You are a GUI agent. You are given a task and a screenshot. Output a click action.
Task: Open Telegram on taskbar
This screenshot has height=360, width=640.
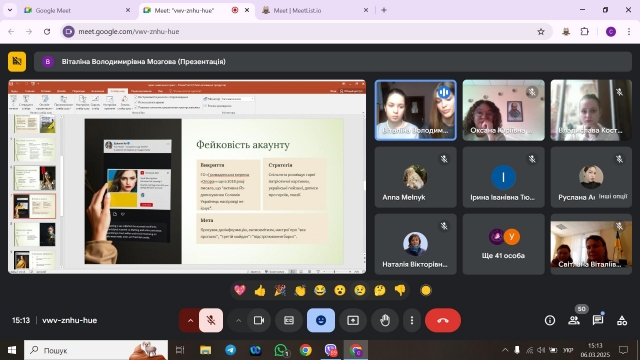pos(230,350)
